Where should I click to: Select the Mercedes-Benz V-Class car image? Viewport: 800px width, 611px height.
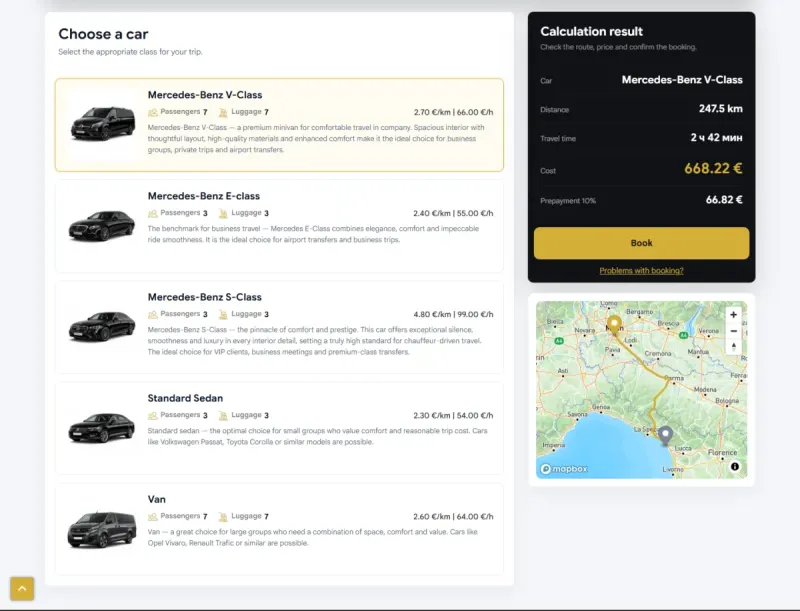tap(103, 123)
